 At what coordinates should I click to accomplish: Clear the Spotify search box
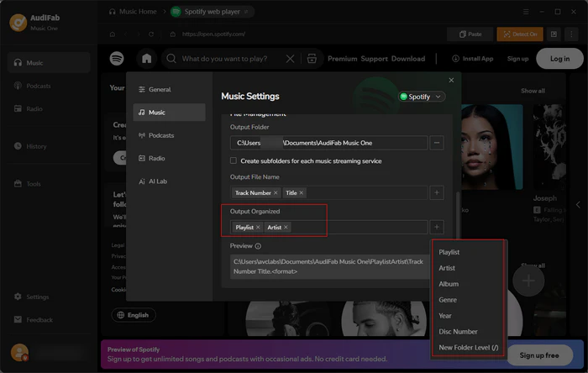[290, 59]
